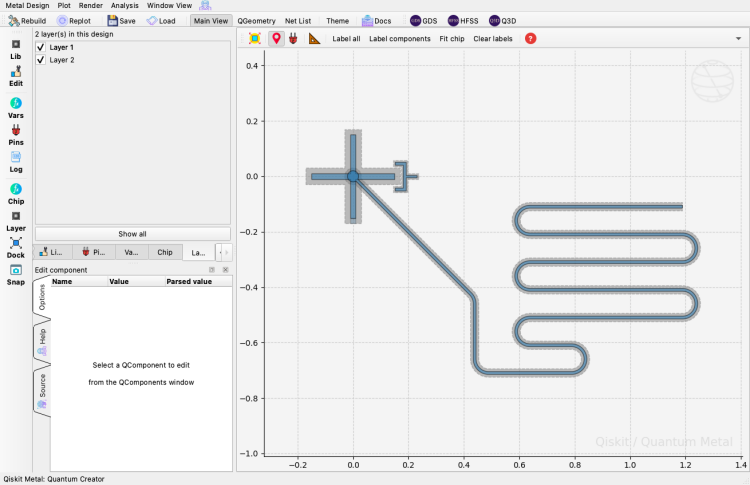750x485 pixels.
Task: Open the Window View menu
Action: 169,5
